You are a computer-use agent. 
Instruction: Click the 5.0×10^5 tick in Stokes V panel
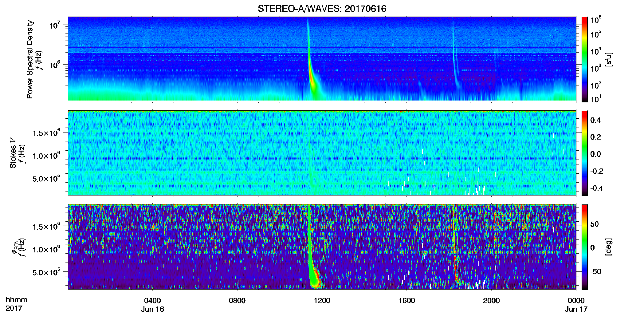point(46,178)
